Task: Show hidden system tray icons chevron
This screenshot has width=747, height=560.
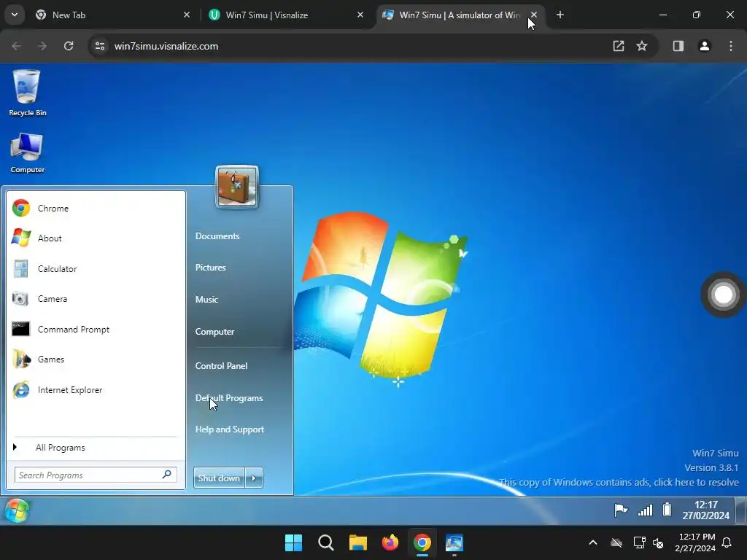Action: [x=593, y=542]
